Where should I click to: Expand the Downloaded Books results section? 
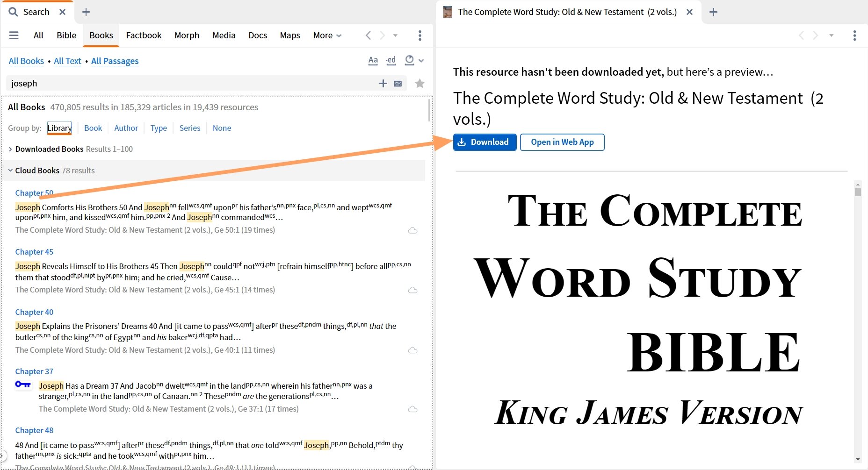[10, 149]
